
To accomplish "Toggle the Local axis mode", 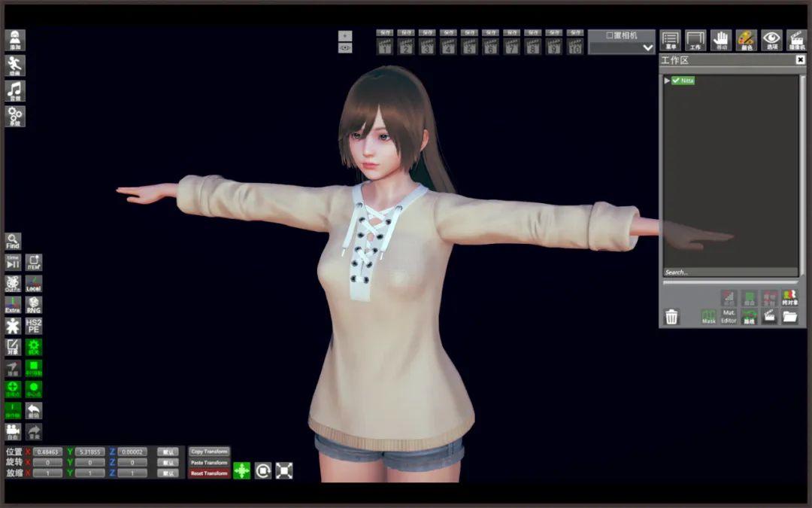I will coord(34,284).
